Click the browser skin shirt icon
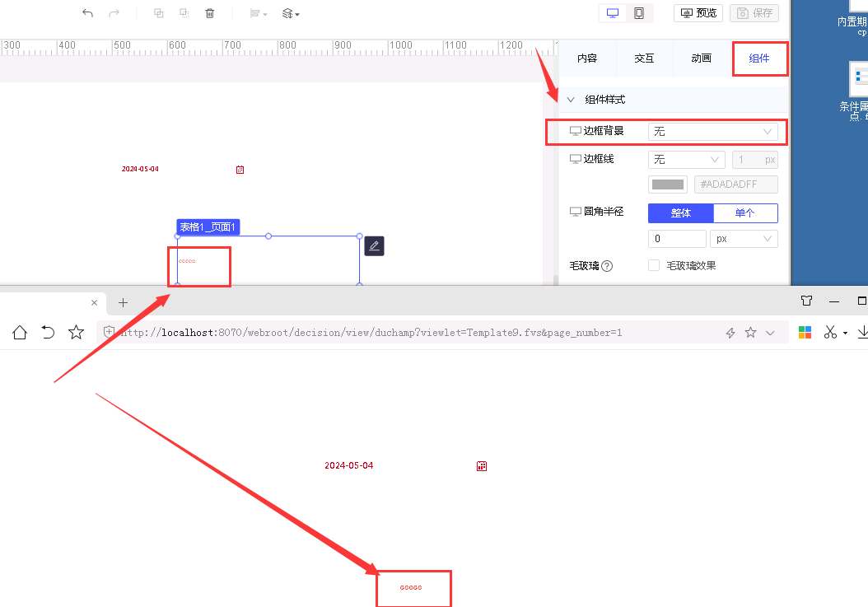Image resolution: width=868 pixels, height=607 pixels. pos(806,300)
